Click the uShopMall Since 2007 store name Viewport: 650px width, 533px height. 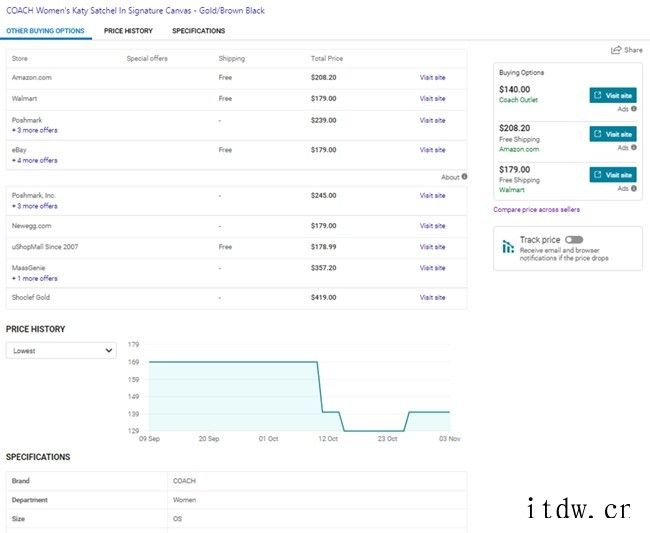click(45, 247)
